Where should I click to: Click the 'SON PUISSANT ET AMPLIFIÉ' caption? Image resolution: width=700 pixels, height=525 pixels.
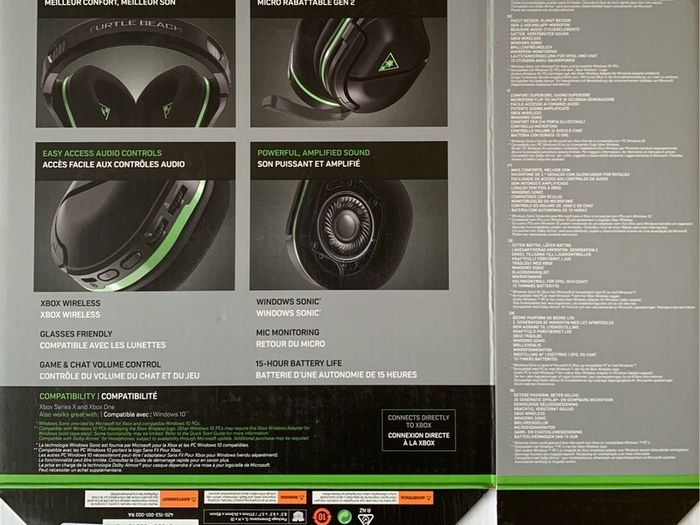pyautogui.click(x=308, y=164)
